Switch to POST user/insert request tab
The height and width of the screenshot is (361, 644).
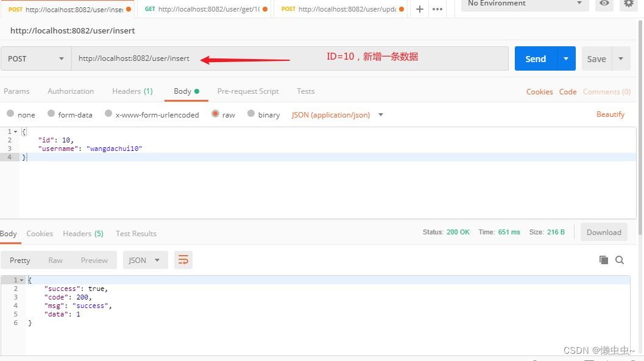68,9
